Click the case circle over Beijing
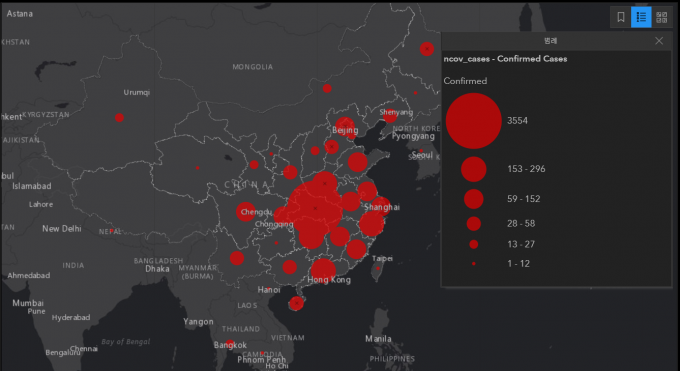 click(x=345, y=126)
